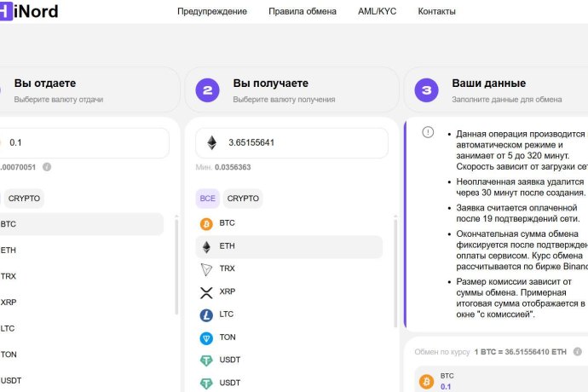Image resolution: width=588 pixels, height=392 pixels.
Task: Click the first USDT Tether icon
Action: [x=206, y=360]
